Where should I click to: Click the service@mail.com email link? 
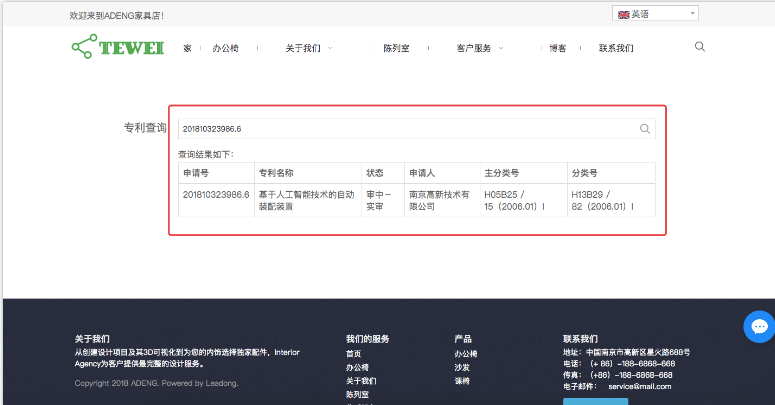pos(639,386)
